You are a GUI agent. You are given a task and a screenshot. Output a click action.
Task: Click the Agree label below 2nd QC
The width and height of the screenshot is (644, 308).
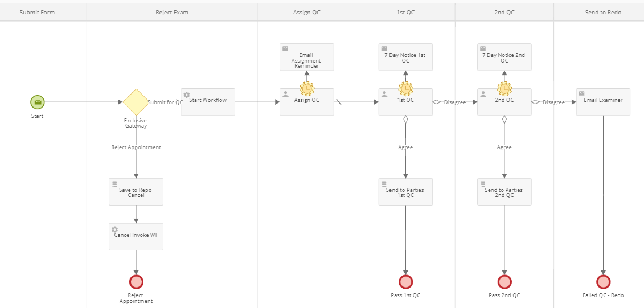coord(504,147)
